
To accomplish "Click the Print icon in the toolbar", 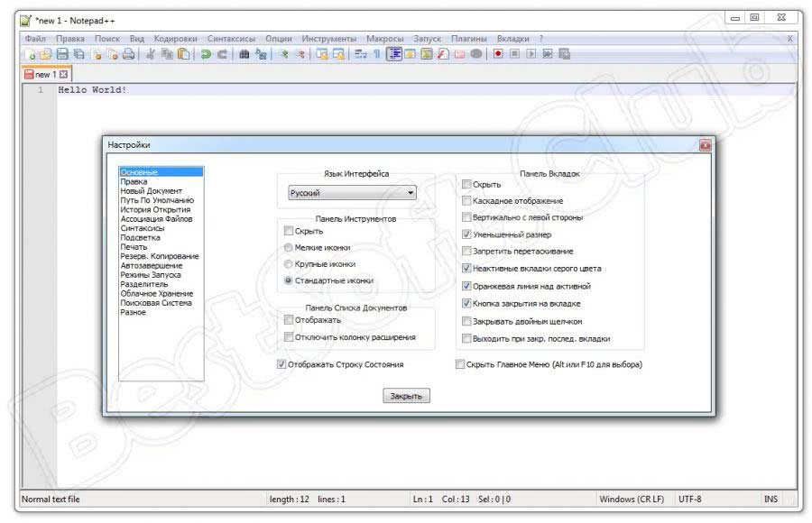I will [x=129, y=55].
